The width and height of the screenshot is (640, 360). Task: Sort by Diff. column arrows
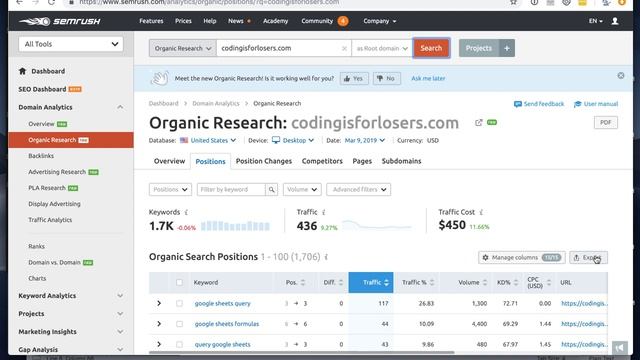pos(341,282)
